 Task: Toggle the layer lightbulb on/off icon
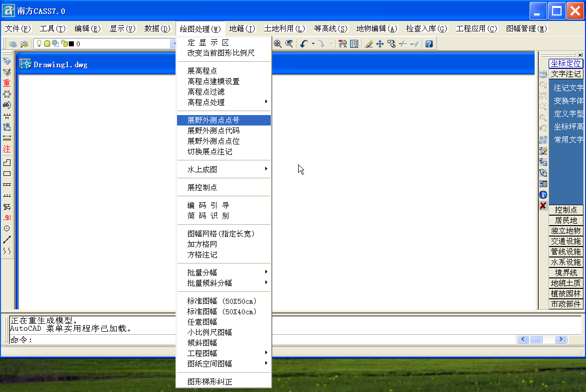[39, 43]
